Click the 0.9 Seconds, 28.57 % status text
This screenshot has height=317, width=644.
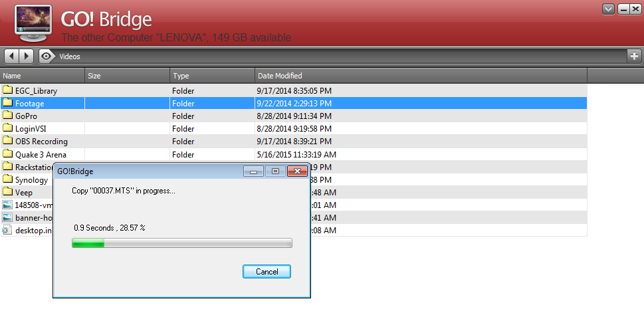coord(109,228)
